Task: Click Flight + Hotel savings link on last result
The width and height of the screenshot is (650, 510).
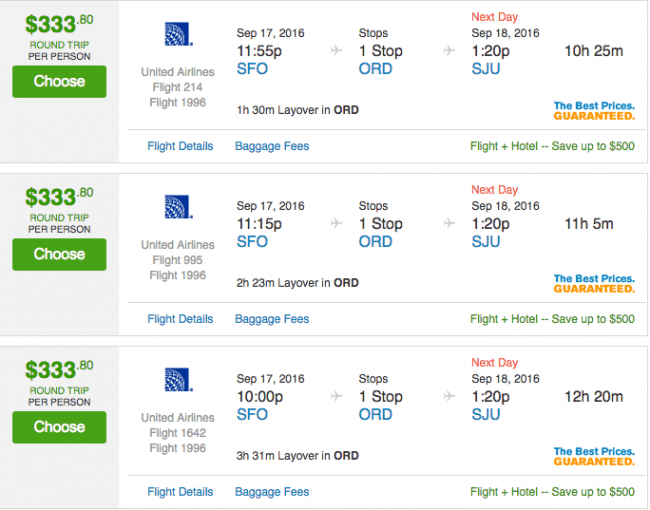Action: click(552, 492)
